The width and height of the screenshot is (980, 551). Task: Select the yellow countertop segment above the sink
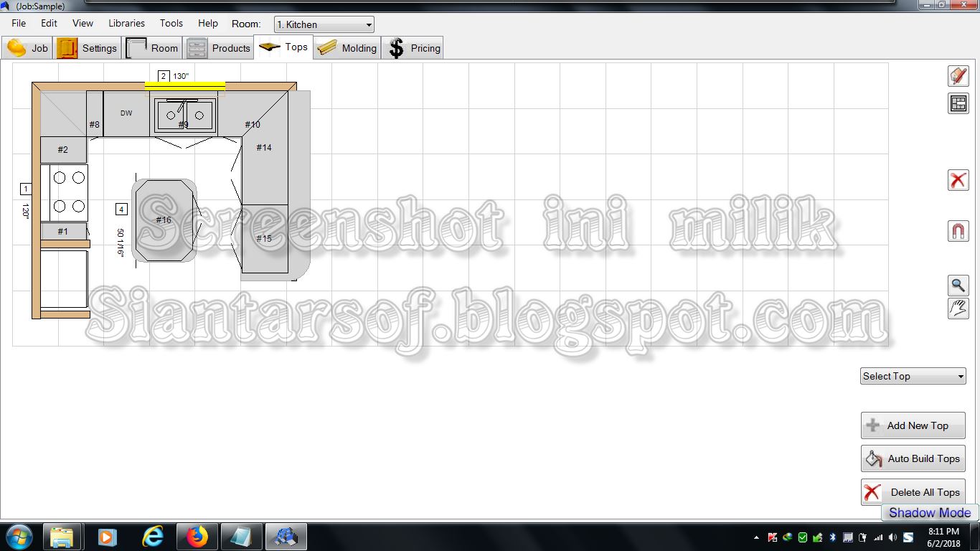(185, 86)
